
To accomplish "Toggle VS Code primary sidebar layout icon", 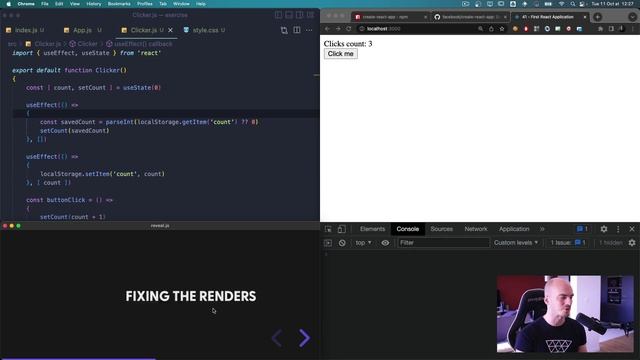I will point(278,15).
